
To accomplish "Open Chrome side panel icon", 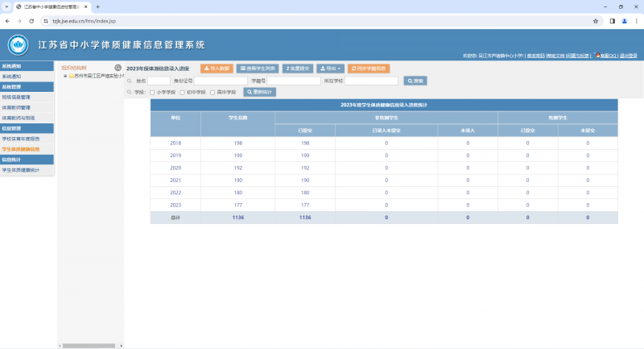I will click(612, 21).
